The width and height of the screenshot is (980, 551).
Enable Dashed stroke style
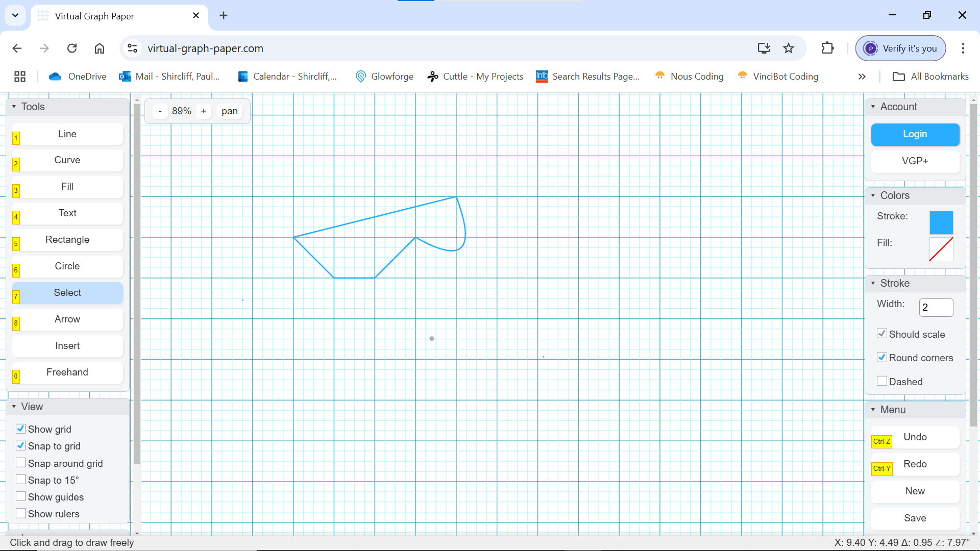pos(882,381)
